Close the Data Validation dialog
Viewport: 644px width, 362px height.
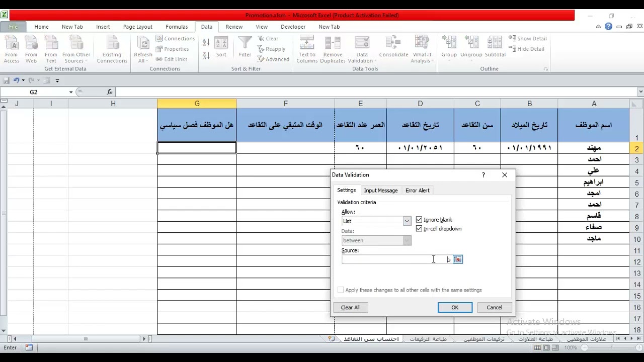click(x=505, y=175)
